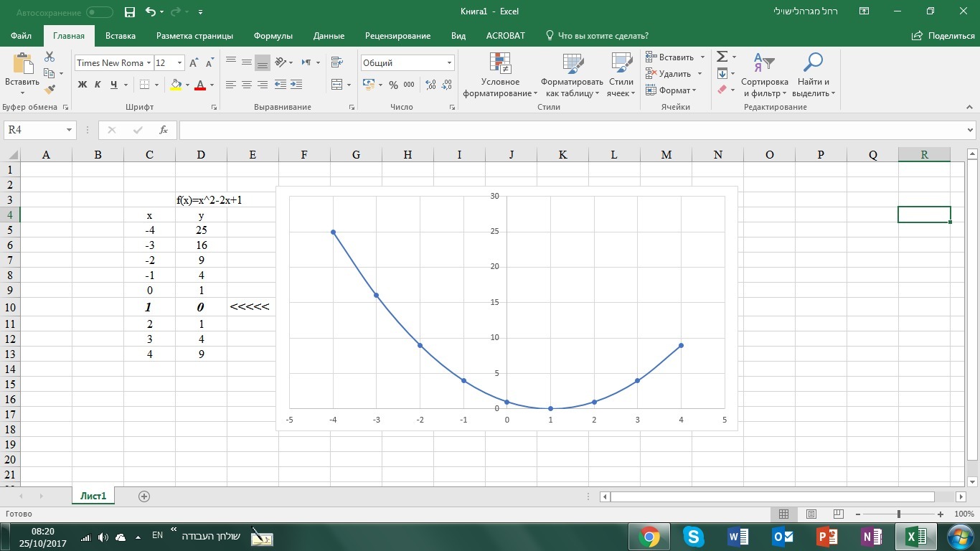Change text orientation
Screen dimensions: 980x551
[281, 62]
